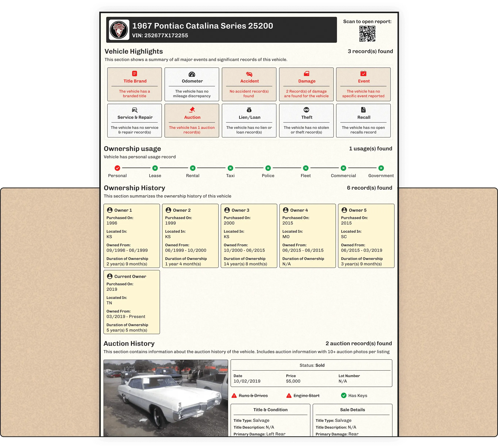Click the red Personal usage check marker
The width and height of the screenshot is (498, 448).
[x=117, y=168]
